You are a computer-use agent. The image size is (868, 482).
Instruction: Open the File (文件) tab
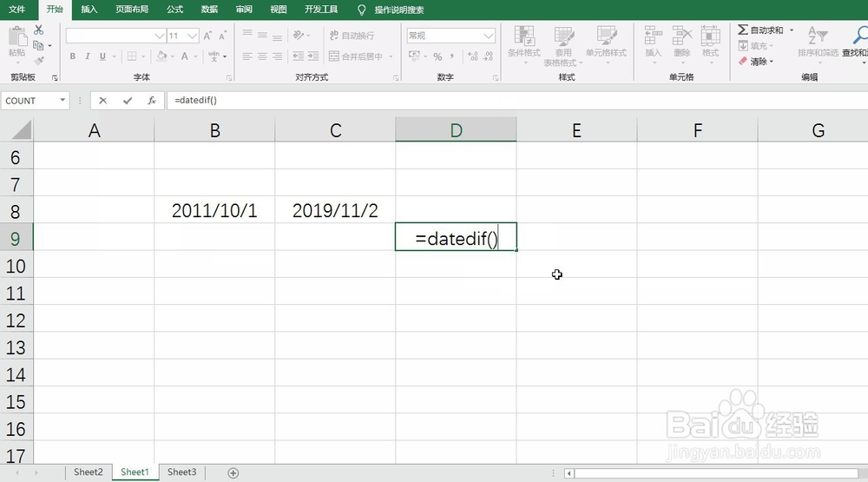(x=17, y=10)
